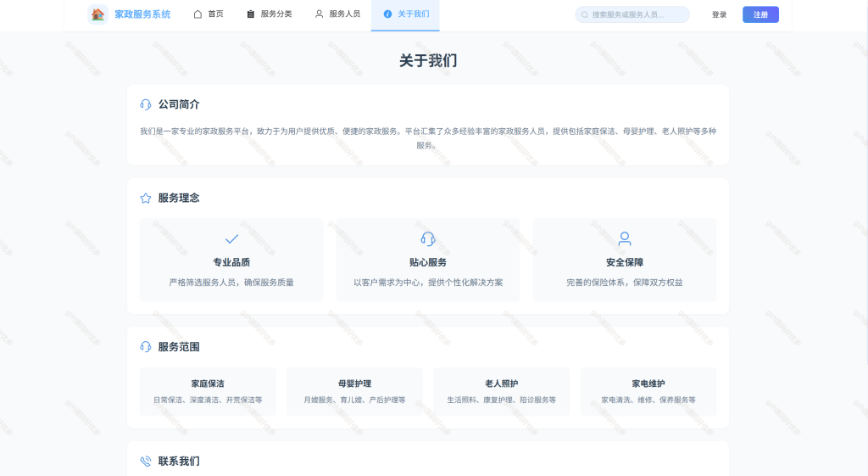Click text 完善的保险体系，保障双方权益
The width and height of the screenshot is (868, 476).
(x=625, y=282)
